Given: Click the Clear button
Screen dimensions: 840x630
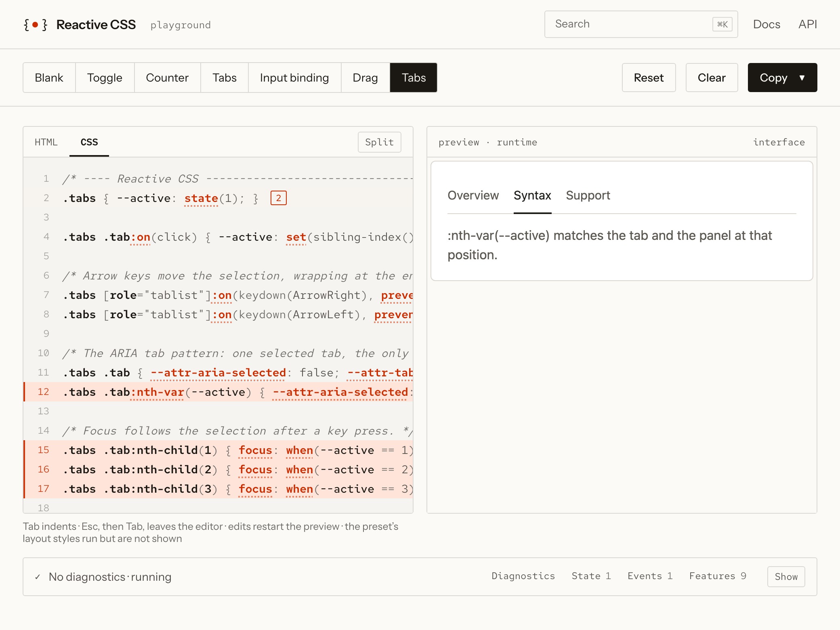Looking at the screenshot, I should click(x=712, y=78).
